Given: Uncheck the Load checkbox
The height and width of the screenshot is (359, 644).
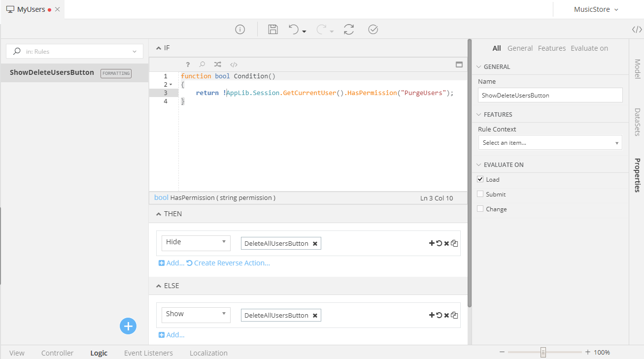Looking at the screenshot, I should 480,179.
